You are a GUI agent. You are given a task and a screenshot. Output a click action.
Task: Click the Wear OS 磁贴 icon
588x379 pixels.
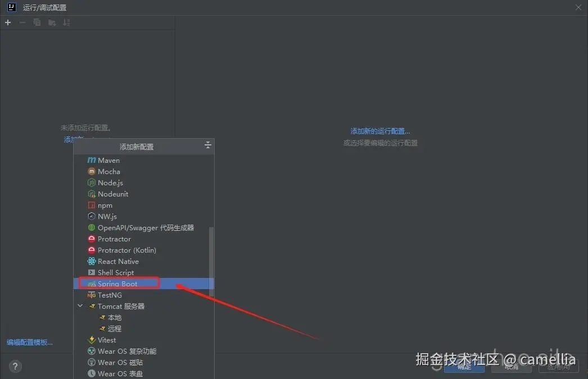[92, 363]
